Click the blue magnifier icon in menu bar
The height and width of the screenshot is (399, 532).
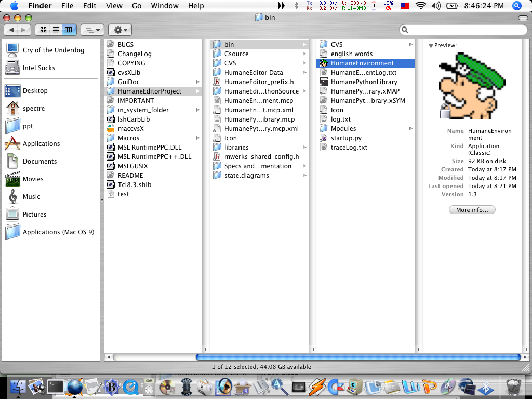[x=517, y=5]
